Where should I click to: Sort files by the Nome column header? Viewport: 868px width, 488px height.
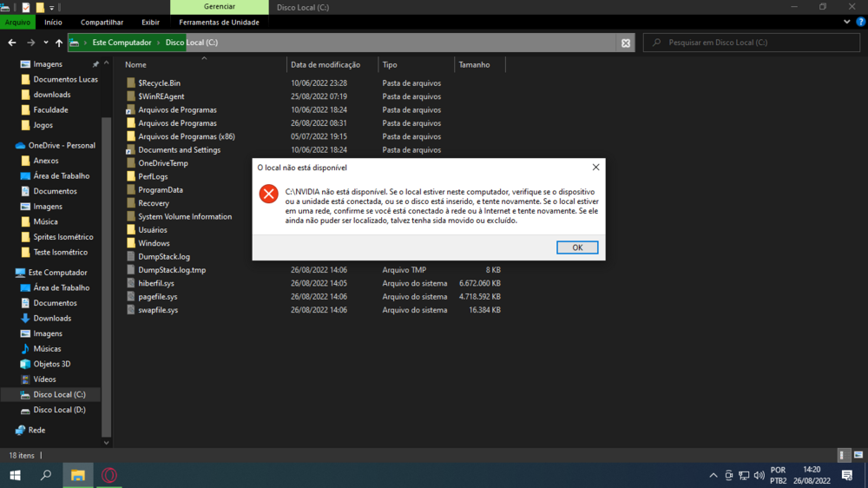pos(136,65)
